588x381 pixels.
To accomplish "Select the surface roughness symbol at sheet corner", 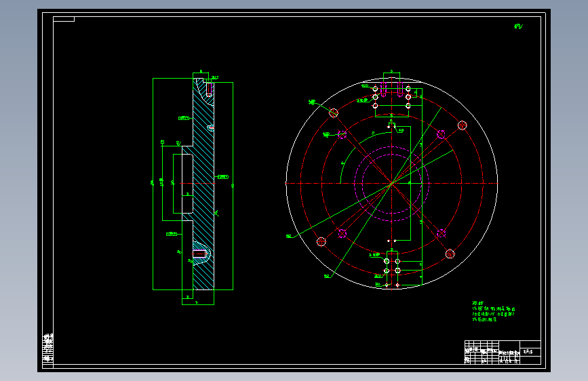I will click(x=518, y=26).
